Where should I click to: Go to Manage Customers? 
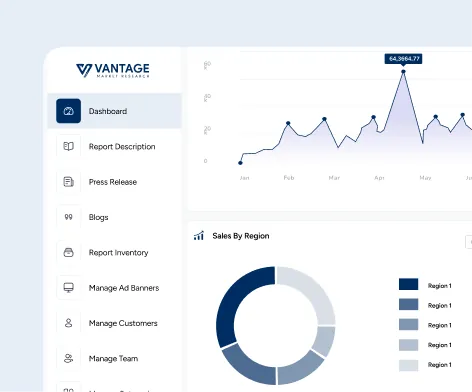tap(123, 323)
